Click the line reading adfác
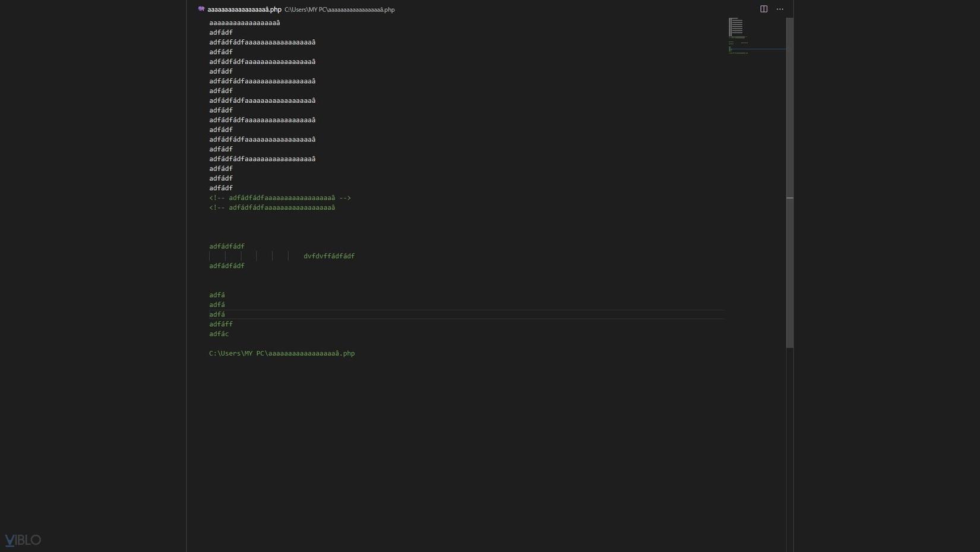The width and height of the screenshot is (980, 552). [219, 334]
